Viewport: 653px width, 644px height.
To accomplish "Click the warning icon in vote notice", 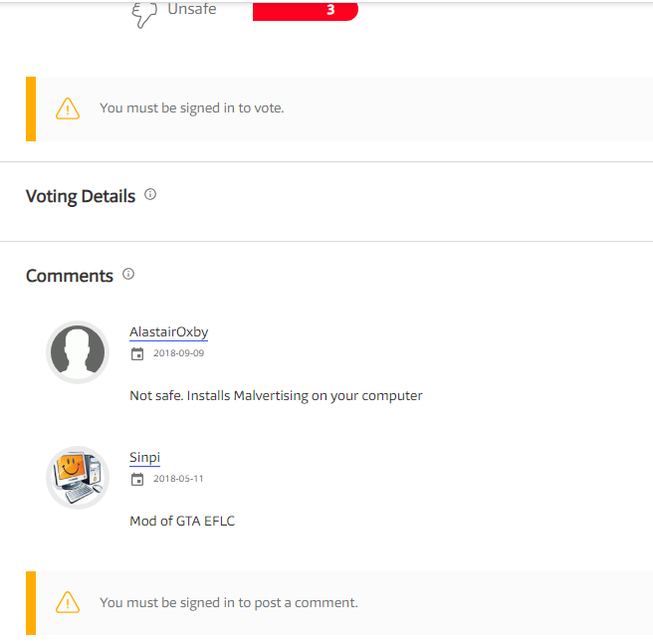I will point(68,108).
